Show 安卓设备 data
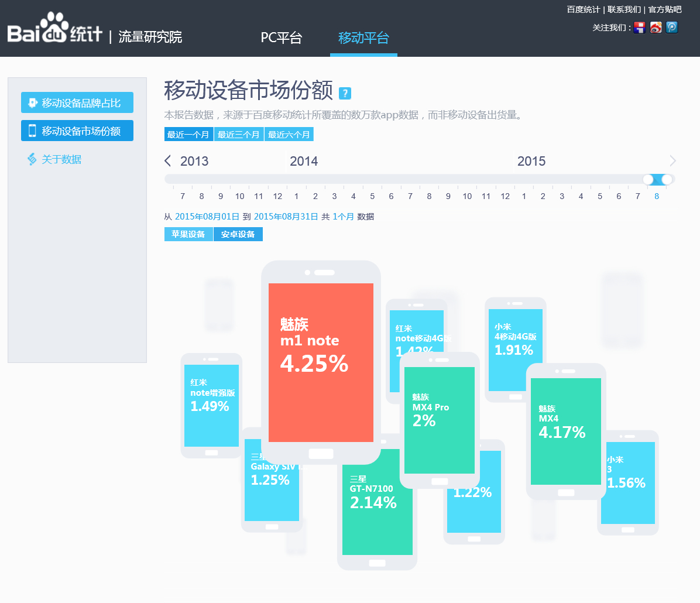Viewport: 700px width, 603px height. (238, 234)
